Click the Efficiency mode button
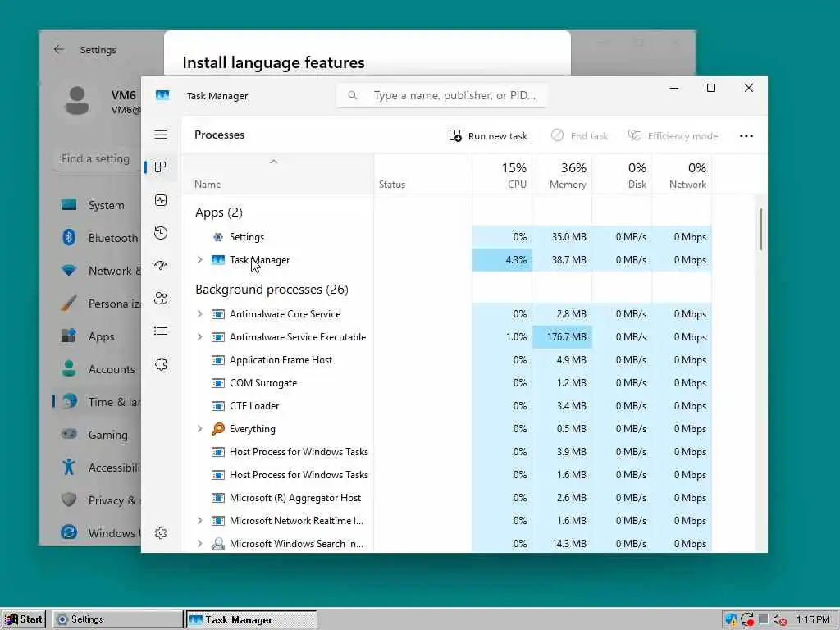The height and width of the screenshot is (630, 840). click(673, 136)
